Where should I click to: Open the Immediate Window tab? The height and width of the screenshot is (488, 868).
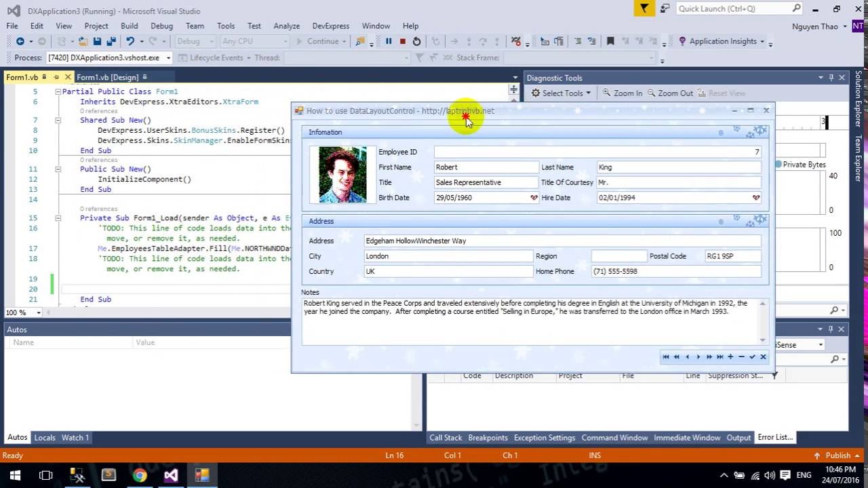687,438
